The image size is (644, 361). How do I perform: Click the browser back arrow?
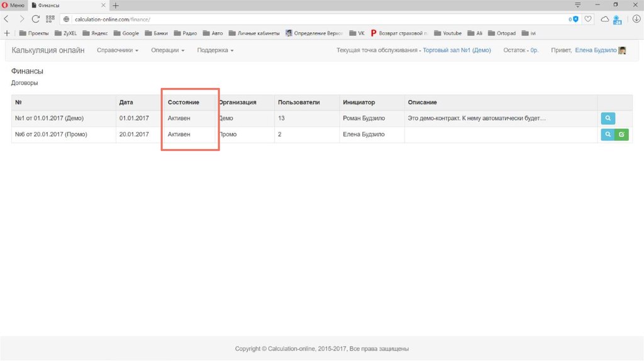point(7,19)
